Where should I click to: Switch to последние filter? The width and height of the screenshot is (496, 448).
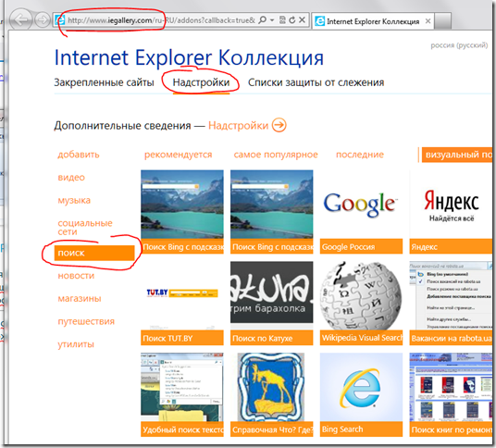point(360,155)
